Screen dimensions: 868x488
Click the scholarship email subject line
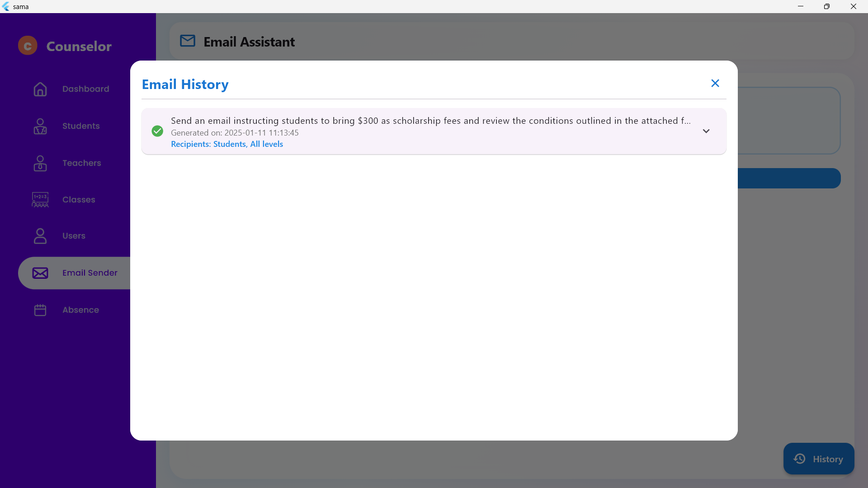coord(430,121)
